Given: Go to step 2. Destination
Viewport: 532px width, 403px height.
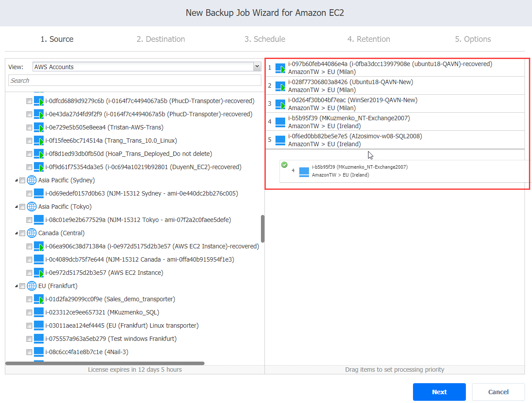Looking at the screenshot, I should (161, 39).
